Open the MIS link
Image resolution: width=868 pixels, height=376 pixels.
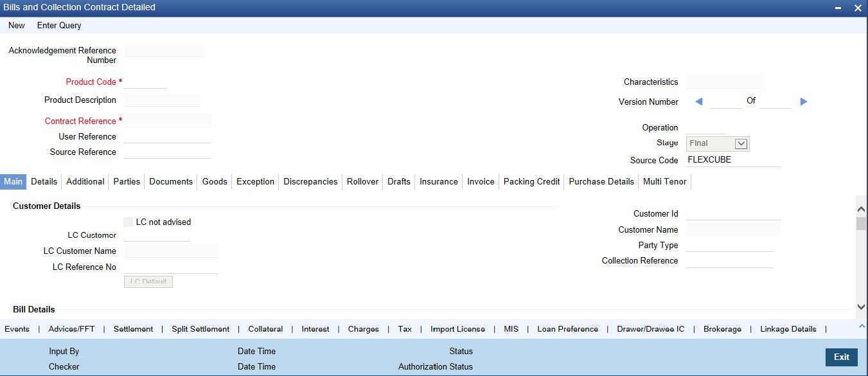[x=511, y=328]
